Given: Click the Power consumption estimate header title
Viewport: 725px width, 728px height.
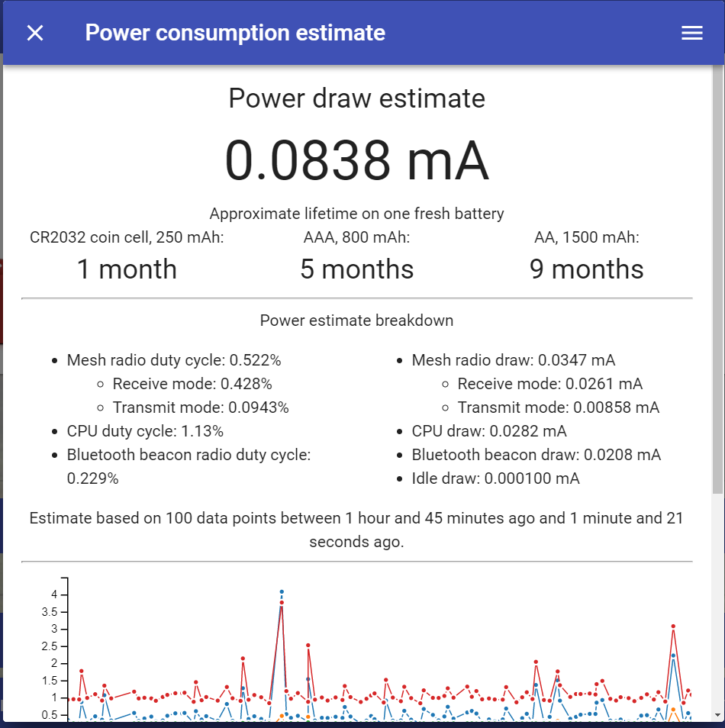Looking at the screenshot, I should (x=235, y=33).
